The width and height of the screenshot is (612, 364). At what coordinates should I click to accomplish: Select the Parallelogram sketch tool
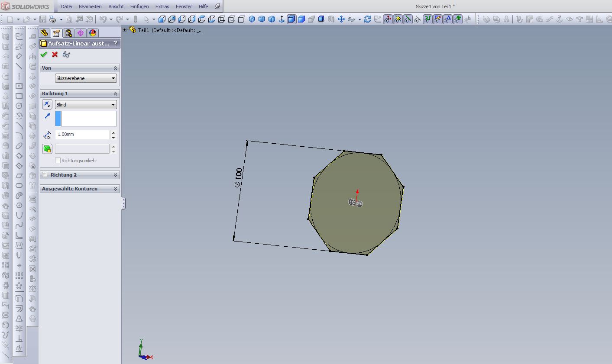(x=19, y=176)
